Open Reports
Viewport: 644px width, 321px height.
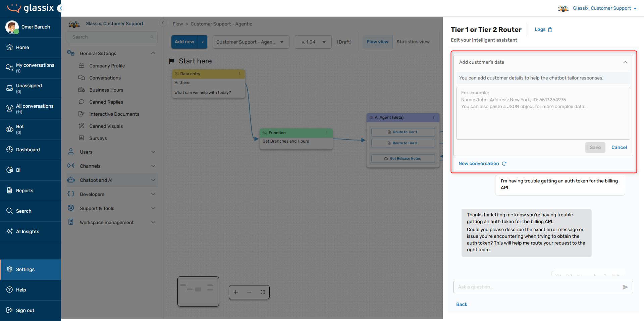coord(31,191)
